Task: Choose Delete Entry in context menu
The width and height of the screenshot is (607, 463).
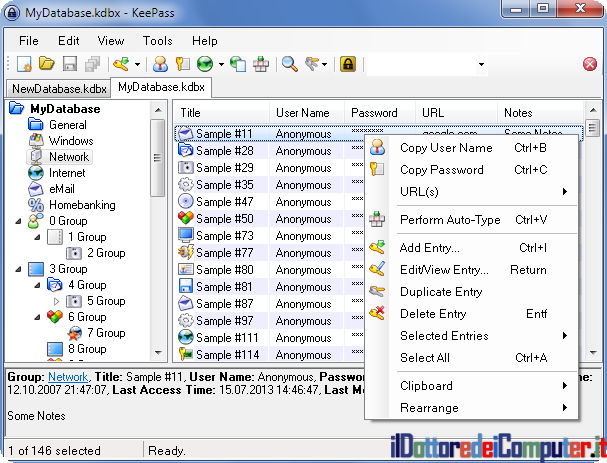Action: tap(472, 314)
